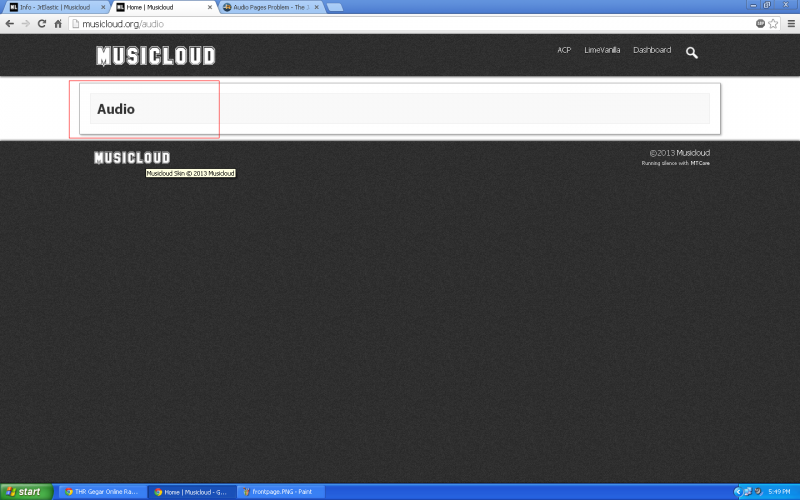Click the browser forward arrow
This screenshot has height=500, width=800.
[x=26, y=23]
